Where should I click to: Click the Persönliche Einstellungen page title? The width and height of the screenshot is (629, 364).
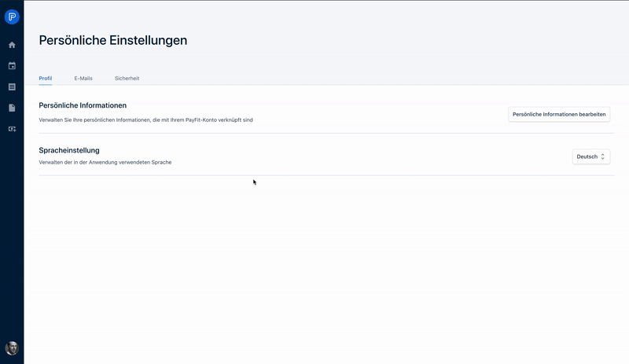coord(113,41)
